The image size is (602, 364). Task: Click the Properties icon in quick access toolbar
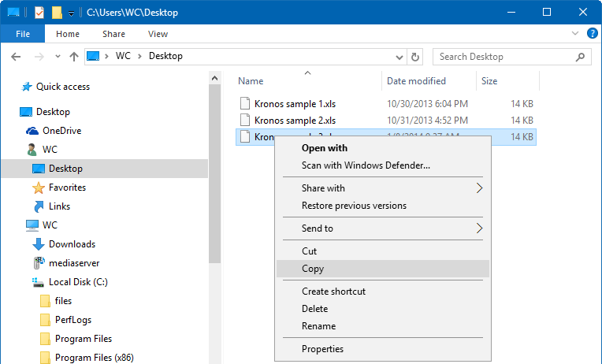pos(39,13)
